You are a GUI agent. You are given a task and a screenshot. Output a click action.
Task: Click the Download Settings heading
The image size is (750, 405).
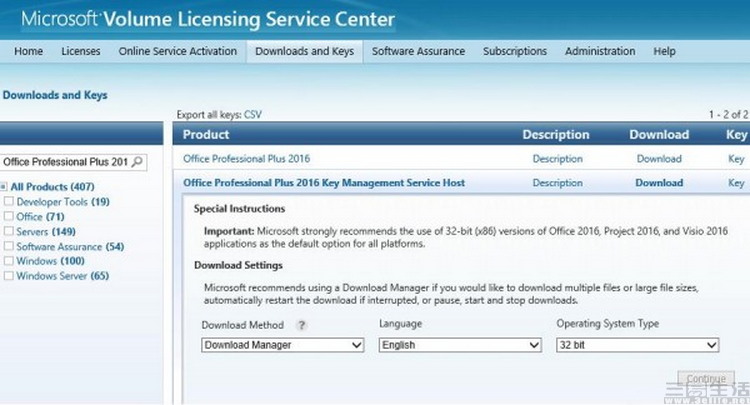pos(238,265)
